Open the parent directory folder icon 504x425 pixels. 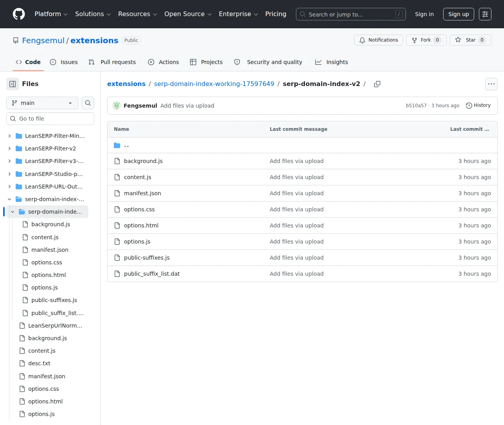[x=117, y=145]
